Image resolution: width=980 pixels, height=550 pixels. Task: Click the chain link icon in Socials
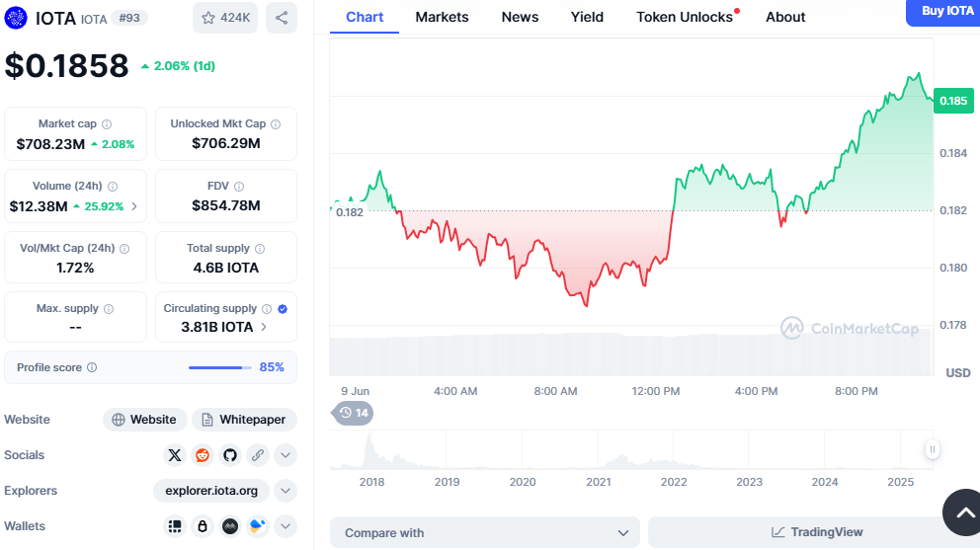pyautogui.click(x=258, y=455)
